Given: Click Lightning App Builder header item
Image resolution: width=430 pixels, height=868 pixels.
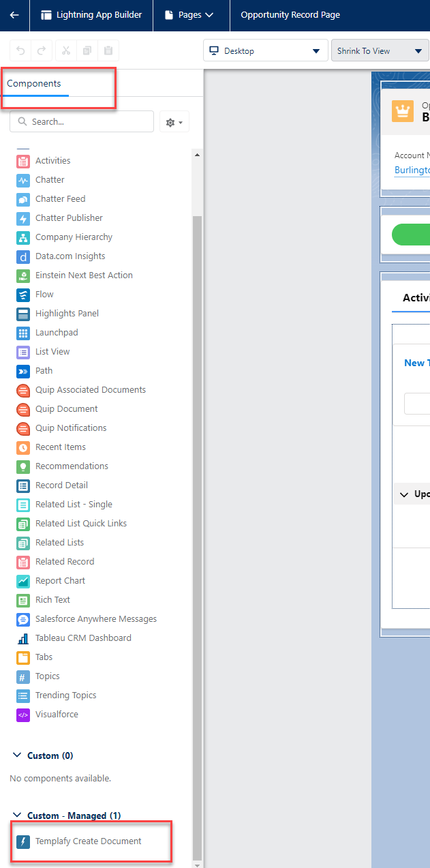Looking at the screenshot, I should pos(91,15).
